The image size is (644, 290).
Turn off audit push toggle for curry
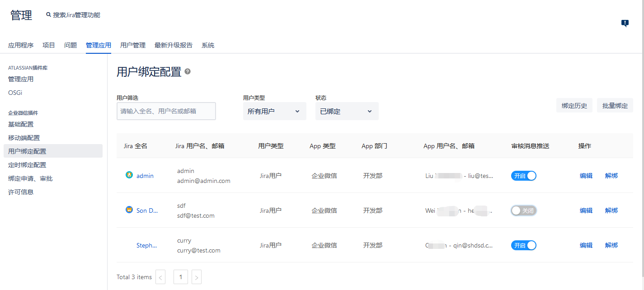[524, 245]
